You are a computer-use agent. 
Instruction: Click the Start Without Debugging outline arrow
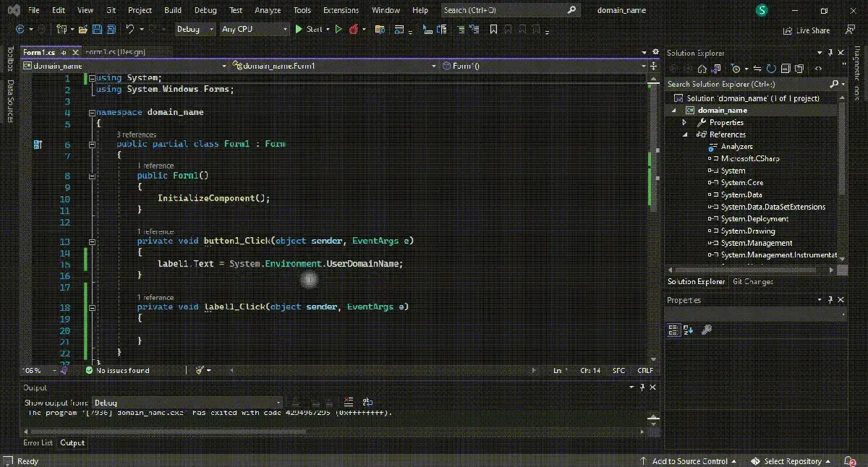pos(338,30)
